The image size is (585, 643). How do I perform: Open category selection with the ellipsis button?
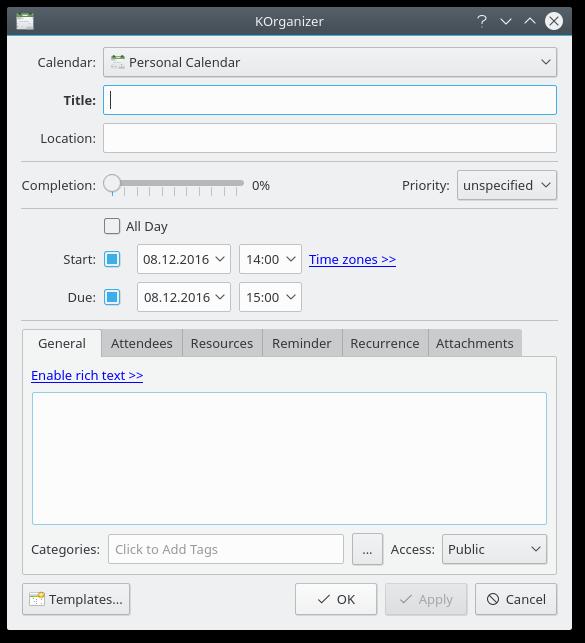pos(367,549)
